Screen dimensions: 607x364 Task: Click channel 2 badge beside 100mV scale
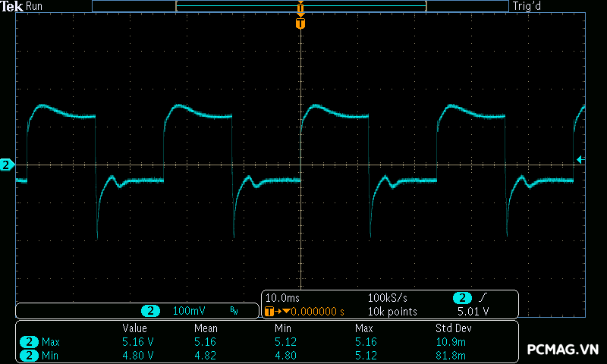point(152,311)
